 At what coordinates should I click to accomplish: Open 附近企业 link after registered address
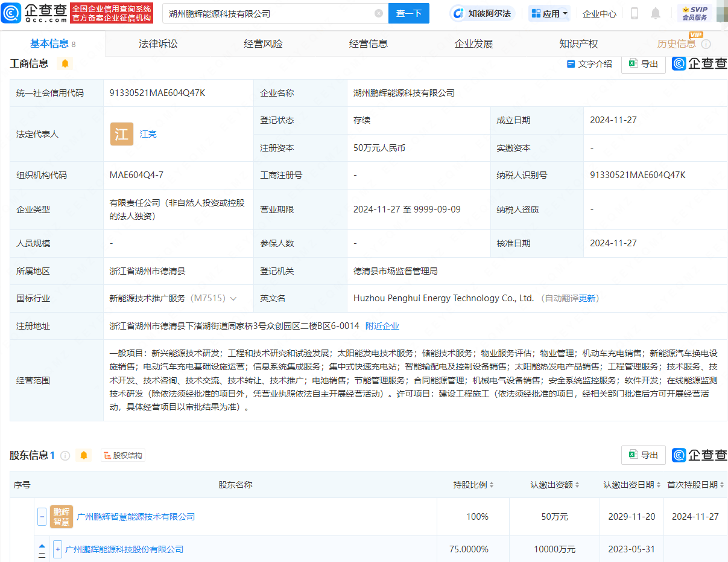382,326
